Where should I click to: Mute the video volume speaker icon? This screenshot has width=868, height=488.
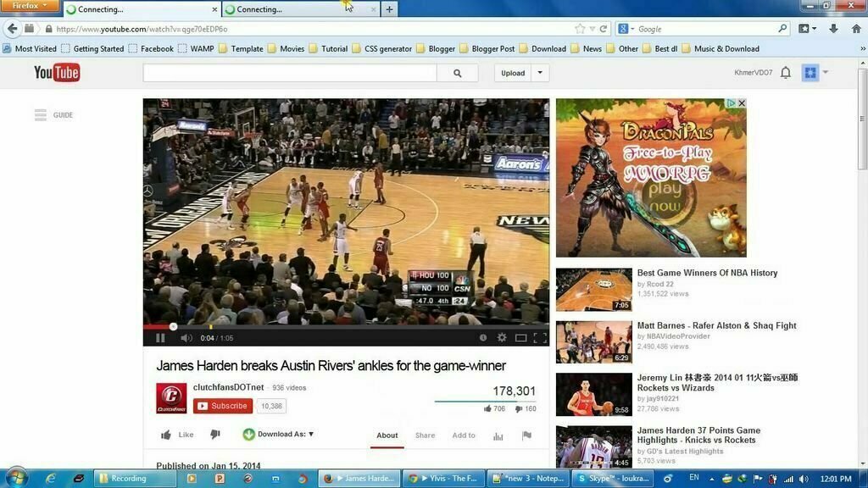tap(186, 337)
